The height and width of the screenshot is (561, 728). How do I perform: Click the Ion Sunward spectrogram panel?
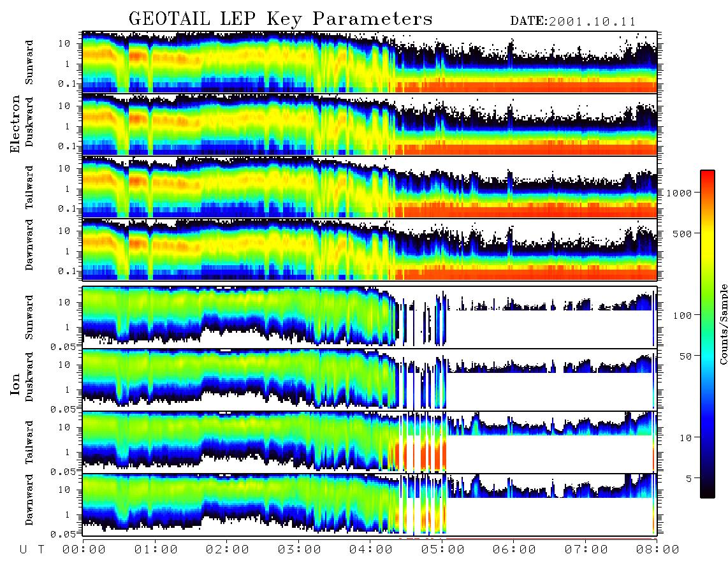pyautogui.click(x=370, y=317)
